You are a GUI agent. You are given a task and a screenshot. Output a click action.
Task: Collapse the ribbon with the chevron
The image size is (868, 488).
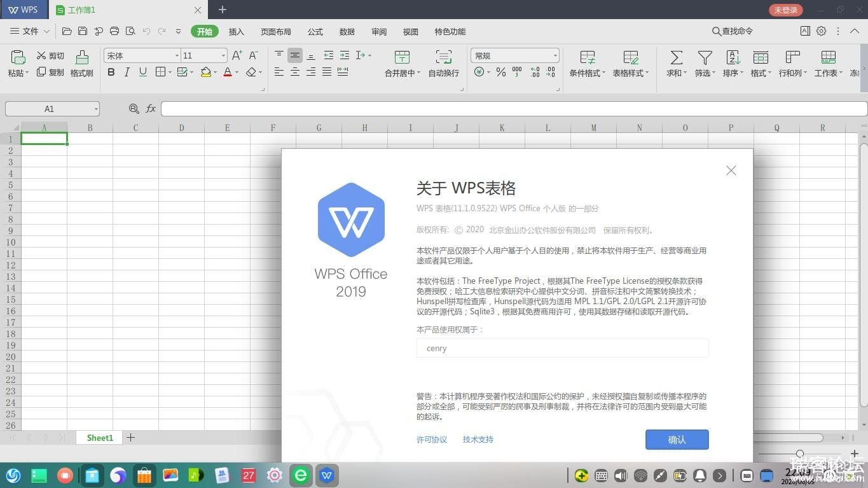pyautogui.click(x=854, y=31)
